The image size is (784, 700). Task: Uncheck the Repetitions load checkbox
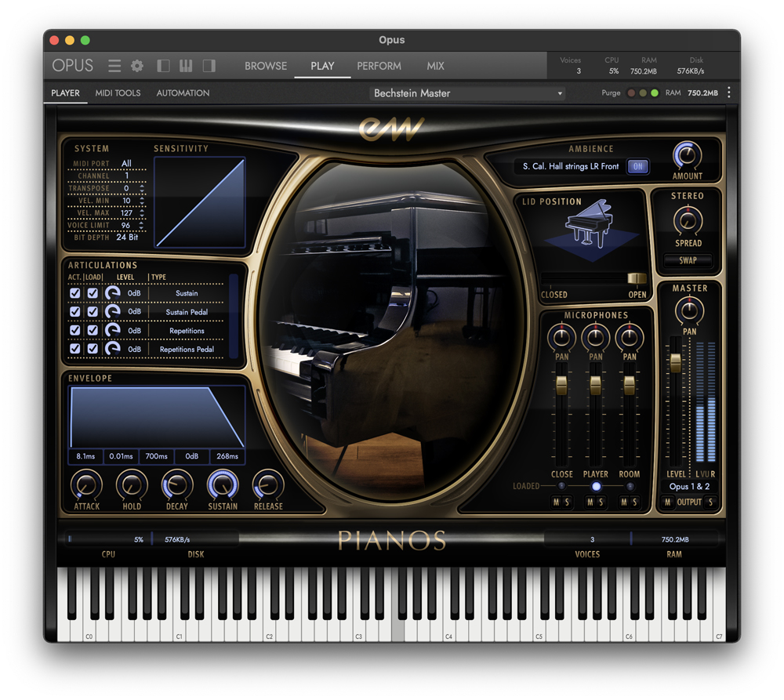tap(93, 330)
